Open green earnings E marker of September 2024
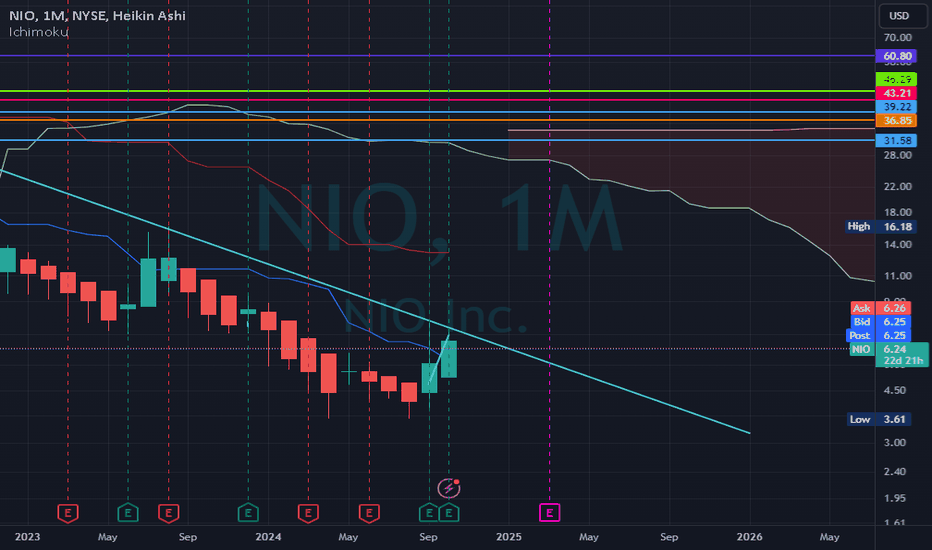Screen dimensions: 932x550 pos(429,513)
